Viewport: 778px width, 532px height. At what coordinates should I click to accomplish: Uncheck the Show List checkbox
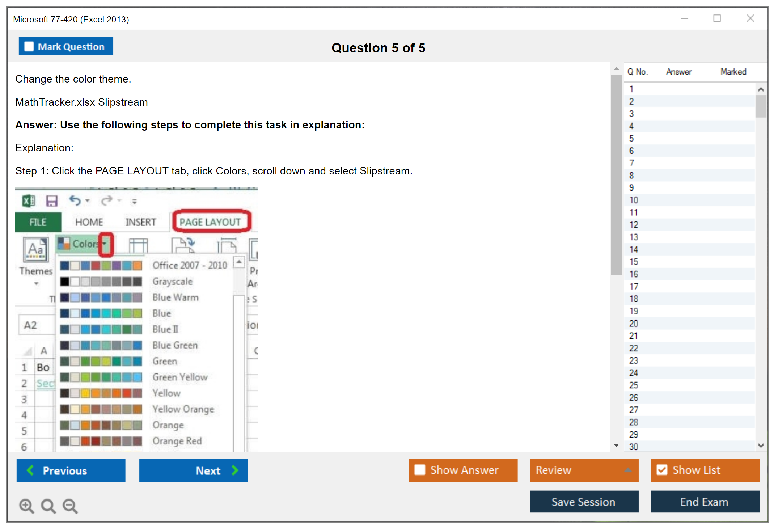[662, 470]
